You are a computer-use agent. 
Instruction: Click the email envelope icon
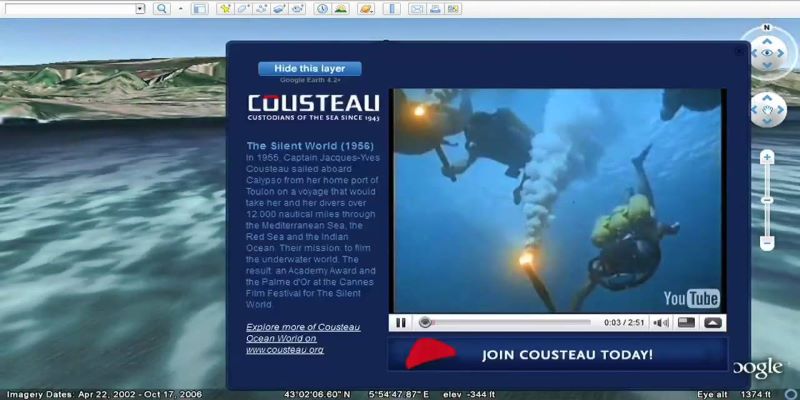pos(416,9)
